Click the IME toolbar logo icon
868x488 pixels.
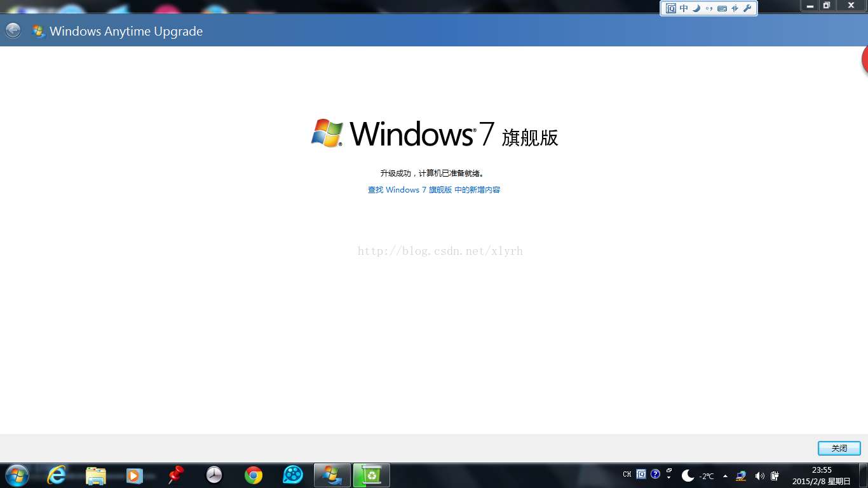click(x=671, y=8)
